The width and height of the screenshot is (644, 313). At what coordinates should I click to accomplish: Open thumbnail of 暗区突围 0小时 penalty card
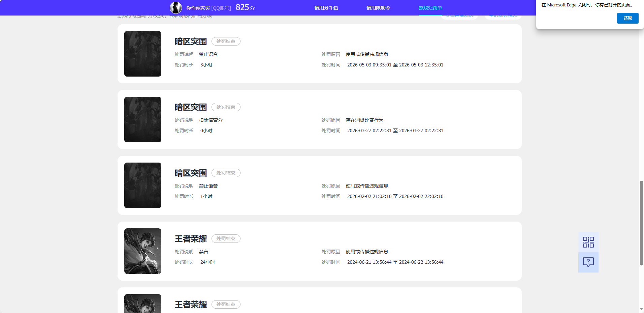point(143,120)
